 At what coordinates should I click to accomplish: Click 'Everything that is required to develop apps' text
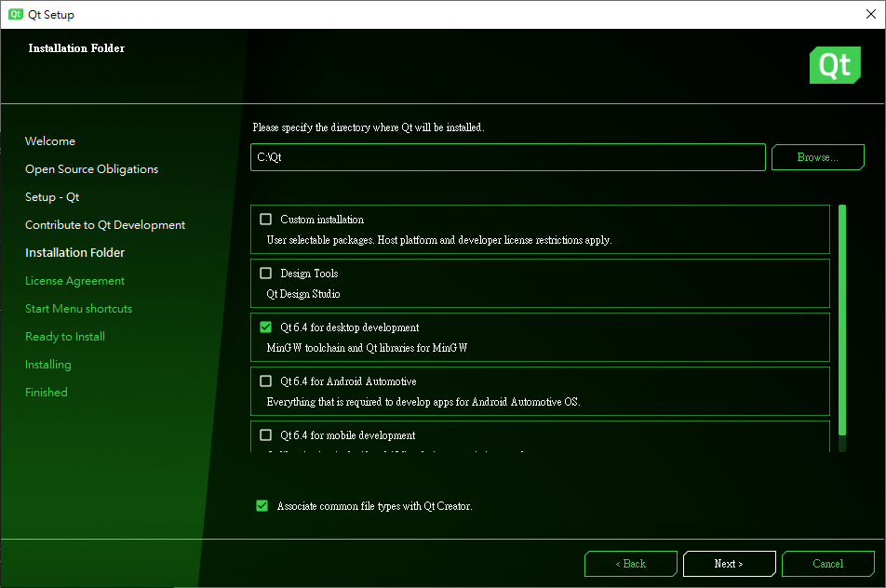pos(423,402)
